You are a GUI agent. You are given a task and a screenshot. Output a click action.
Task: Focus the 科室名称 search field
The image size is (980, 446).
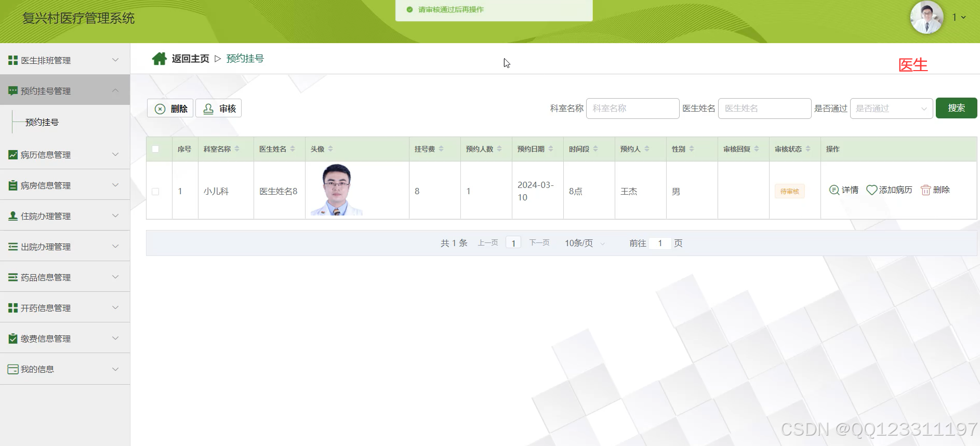tap(633, 109)
